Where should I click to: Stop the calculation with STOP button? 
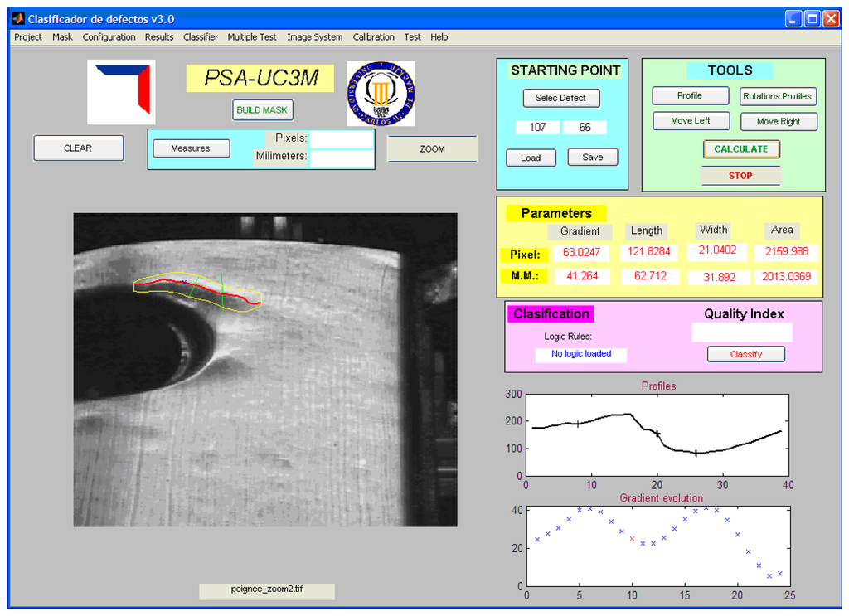740,176
